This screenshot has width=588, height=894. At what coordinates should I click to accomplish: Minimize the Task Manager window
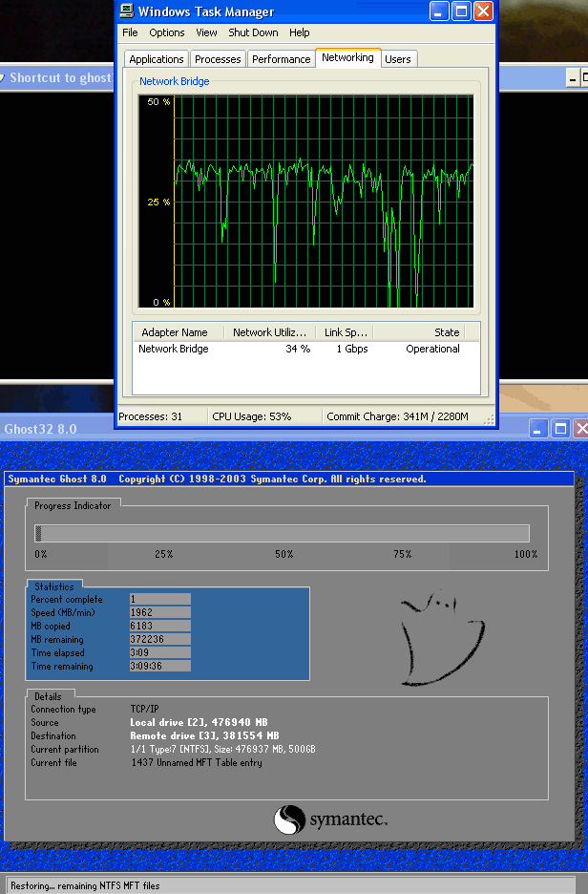439,11
